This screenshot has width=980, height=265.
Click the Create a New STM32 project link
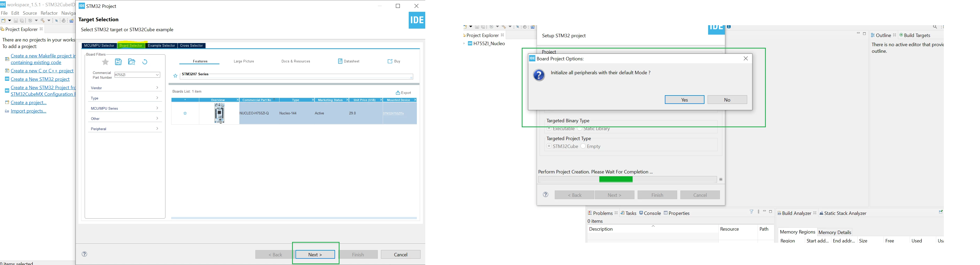click(x=40, y=79)
